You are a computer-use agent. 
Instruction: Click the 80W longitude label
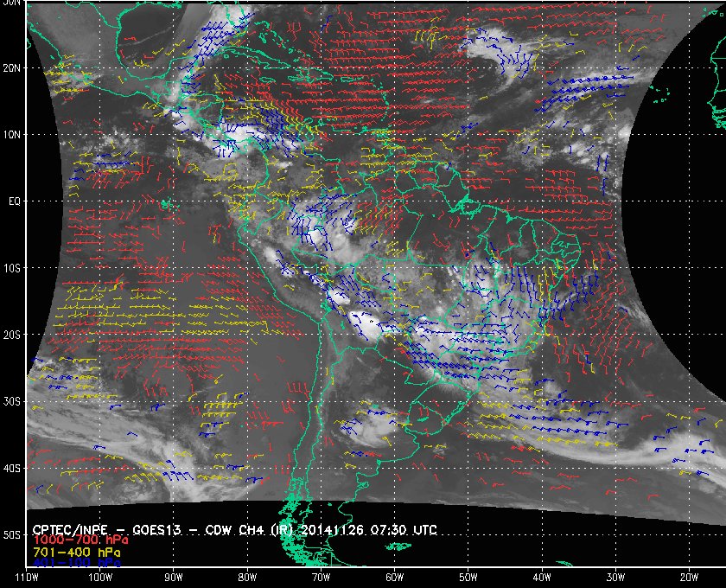click(247, 578)
